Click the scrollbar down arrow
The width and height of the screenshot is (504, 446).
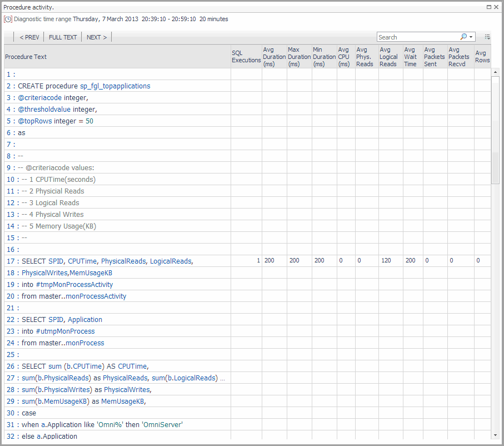(x=496, y=435)
